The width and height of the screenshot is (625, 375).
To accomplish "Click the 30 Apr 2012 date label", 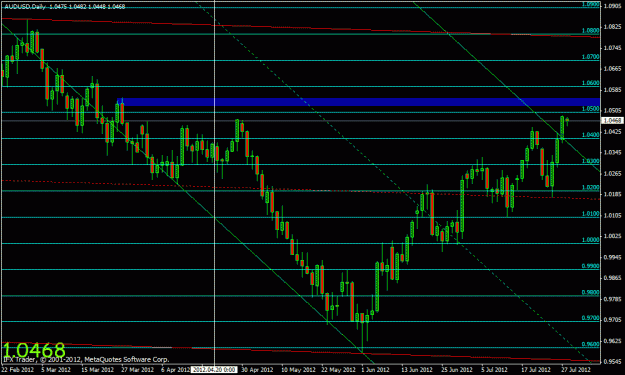I will click(257, 369).
